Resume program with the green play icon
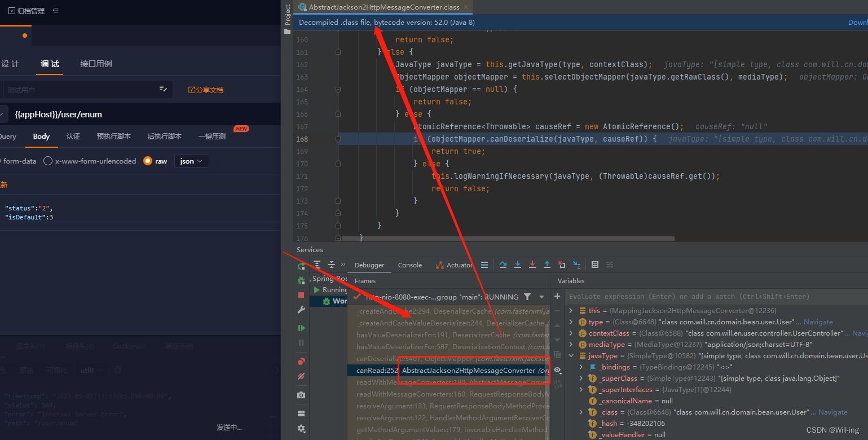The height and width of the screenshot is (440, 868). pyautogui.click(x=301, y=328)
